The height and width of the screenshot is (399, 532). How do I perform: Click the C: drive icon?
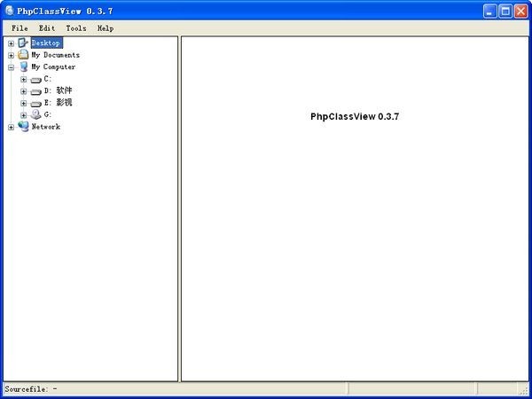(x=35, y=80)
